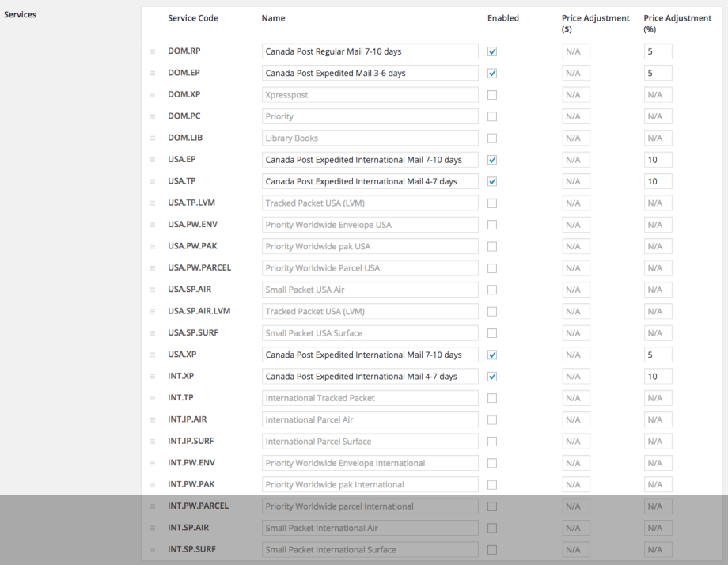Tick the Enabled checkbox for INT.PW.ENV

(x=492, y=464)
